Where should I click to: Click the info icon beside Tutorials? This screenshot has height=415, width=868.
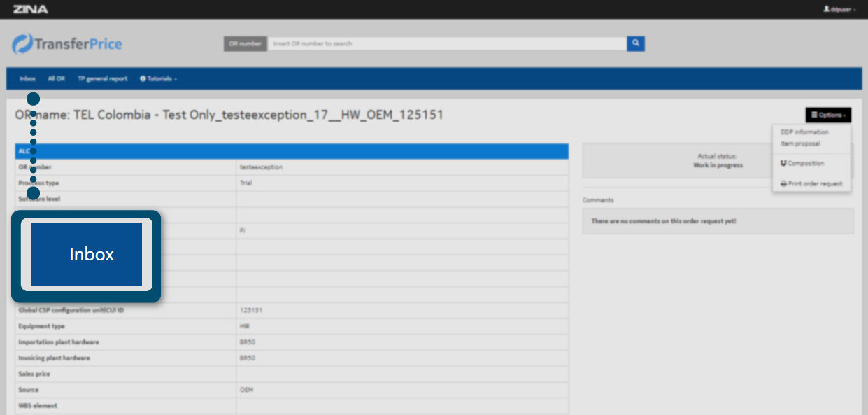coord(143,79)
